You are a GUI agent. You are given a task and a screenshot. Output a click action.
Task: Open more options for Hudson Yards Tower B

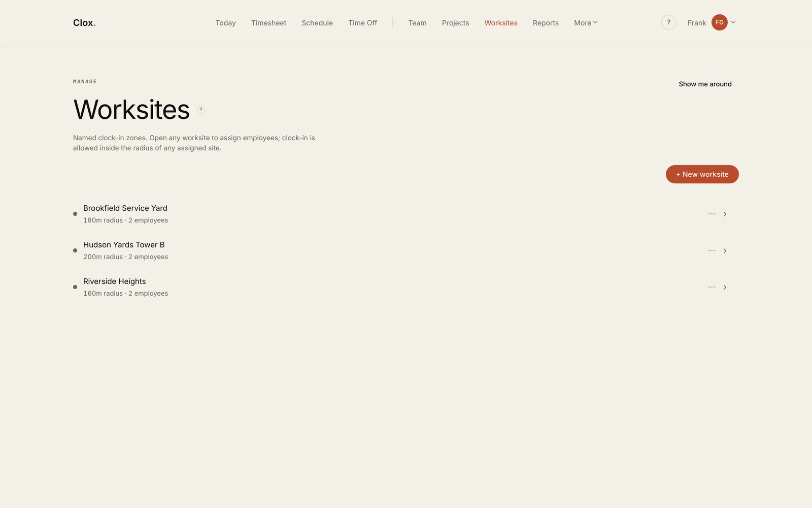tap(712, 250)
